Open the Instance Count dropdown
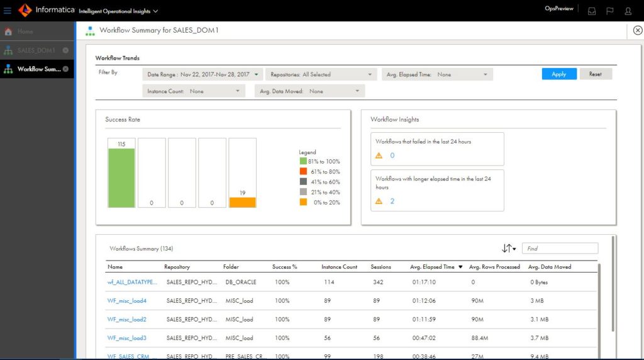The image size is (644, 360). pos(194,91)
